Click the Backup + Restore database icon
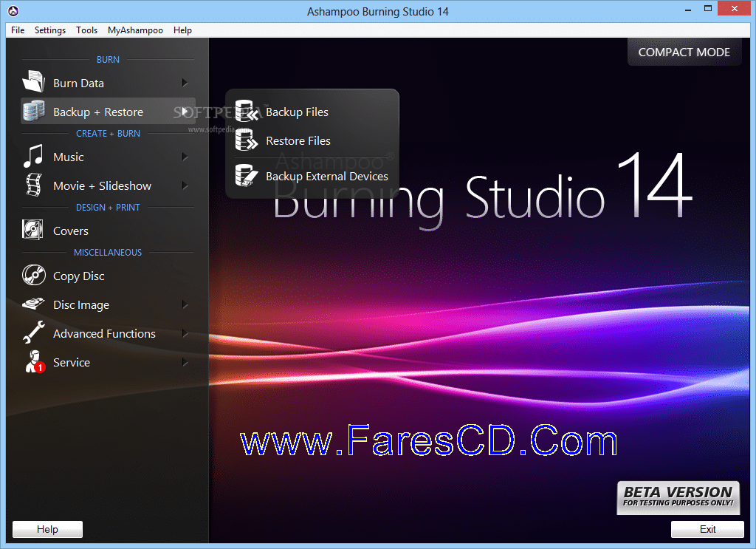This screenshot has height=549, width=756. (33, 111)
